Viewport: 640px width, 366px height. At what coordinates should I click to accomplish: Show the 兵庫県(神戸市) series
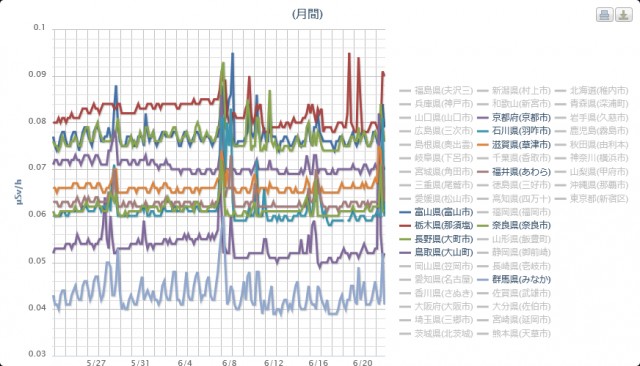(437, 104)
